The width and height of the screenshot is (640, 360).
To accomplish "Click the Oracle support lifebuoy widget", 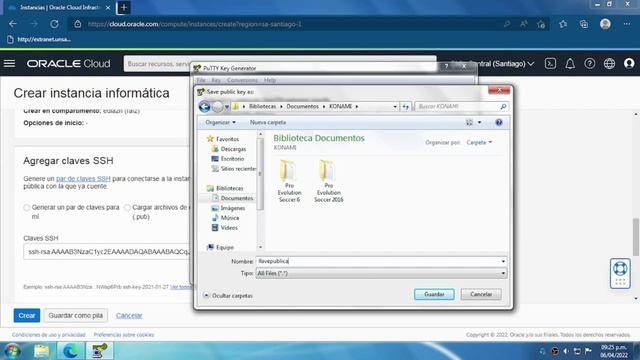I will click(x=620, y=273).
